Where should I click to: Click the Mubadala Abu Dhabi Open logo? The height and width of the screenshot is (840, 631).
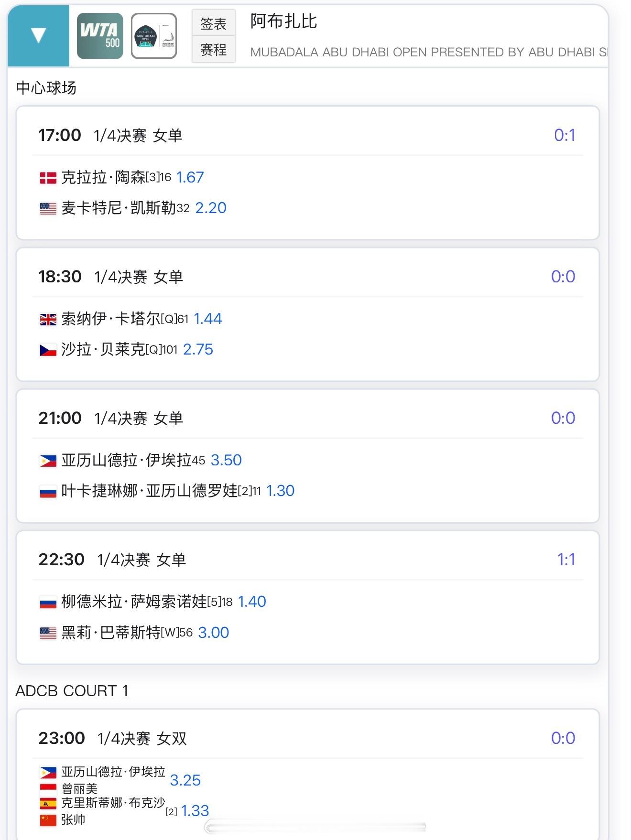tap(154, 36)
